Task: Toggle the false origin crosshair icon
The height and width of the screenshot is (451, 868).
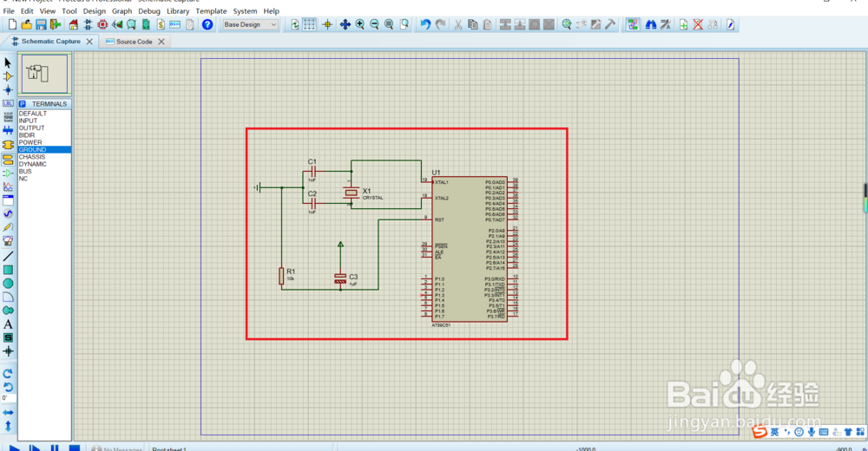Action: [x=327, y=24]
